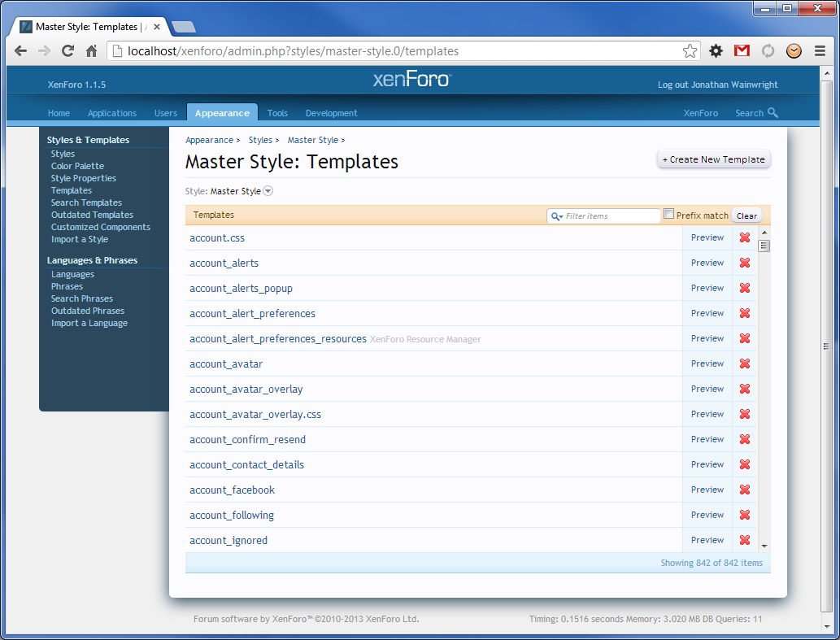Open filter options dropdown in filter box

(x=557, y=216)
